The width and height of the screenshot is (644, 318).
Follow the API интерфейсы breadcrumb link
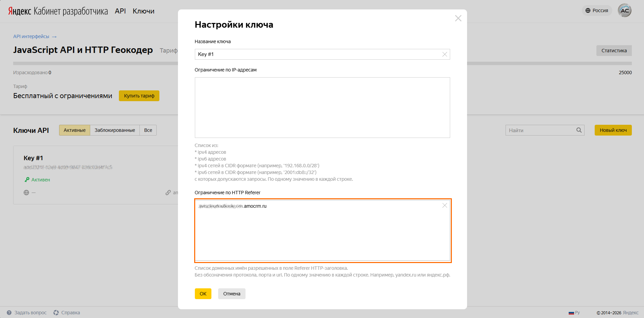tap(31, 36)
